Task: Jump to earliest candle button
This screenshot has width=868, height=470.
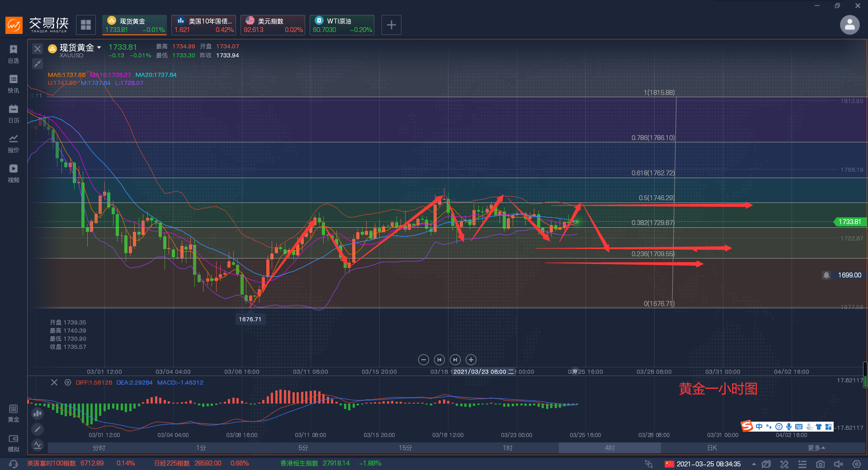Action: tap(439, 360)
